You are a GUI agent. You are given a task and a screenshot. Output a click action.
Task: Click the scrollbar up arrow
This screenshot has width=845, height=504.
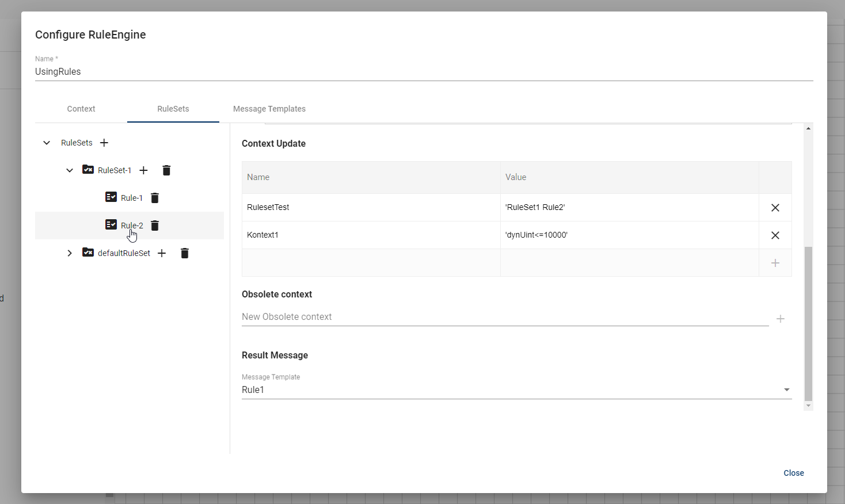coord(808,128)
